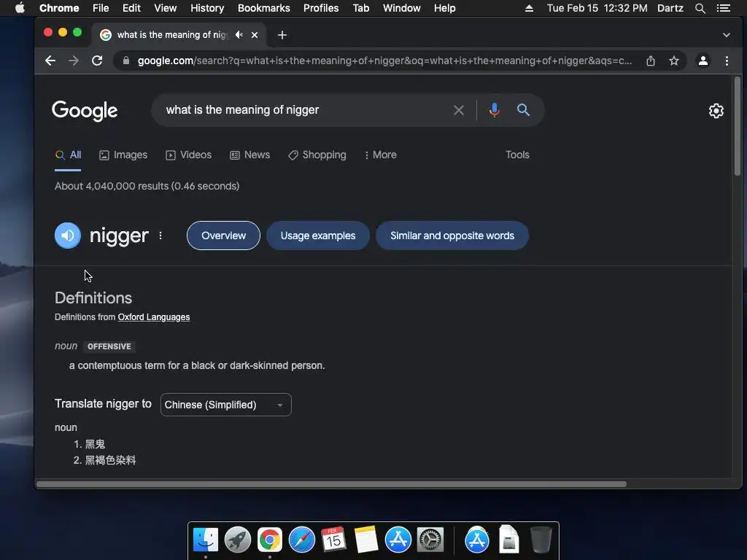Screen dimensions: 747x560
Task: Click the forward navigation arrow
Action: point(74,61)
